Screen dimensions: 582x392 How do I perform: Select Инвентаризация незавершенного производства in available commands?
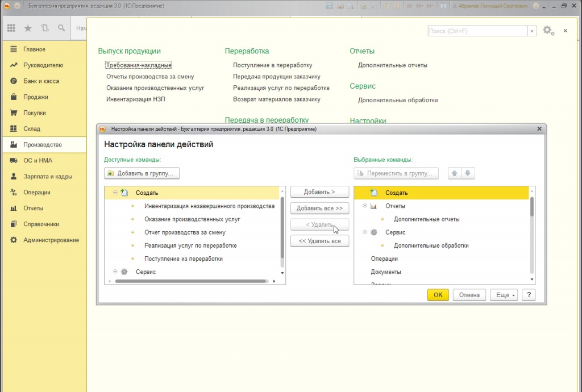coord(209,206)
